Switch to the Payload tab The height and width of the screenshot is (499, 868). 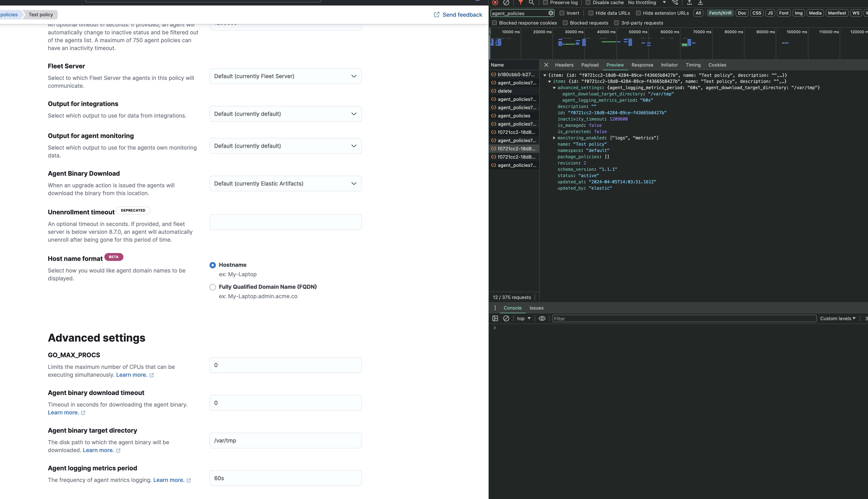coord(590,65)
